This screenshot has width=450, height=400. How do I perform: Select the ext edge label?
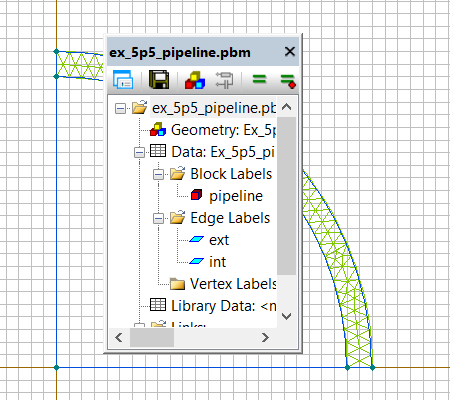(x=219, y=240)
